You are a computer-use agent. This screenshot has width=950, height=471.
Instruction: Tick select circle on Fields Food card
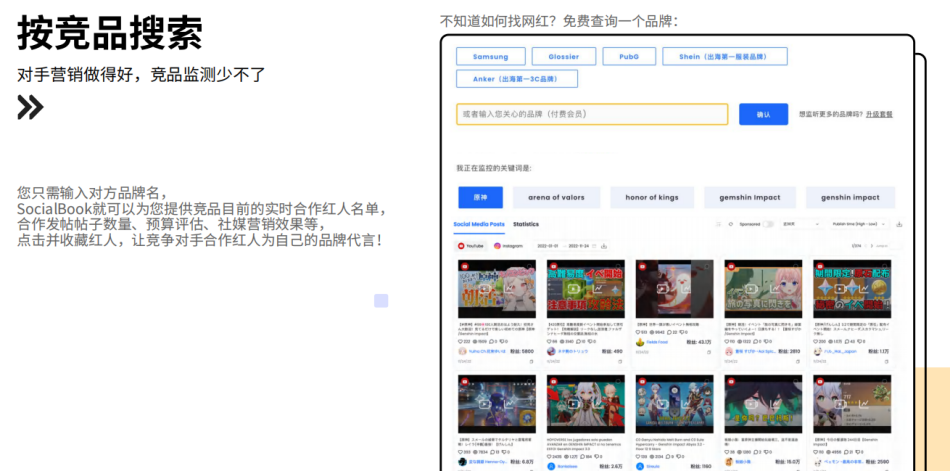tap(707, 266)
